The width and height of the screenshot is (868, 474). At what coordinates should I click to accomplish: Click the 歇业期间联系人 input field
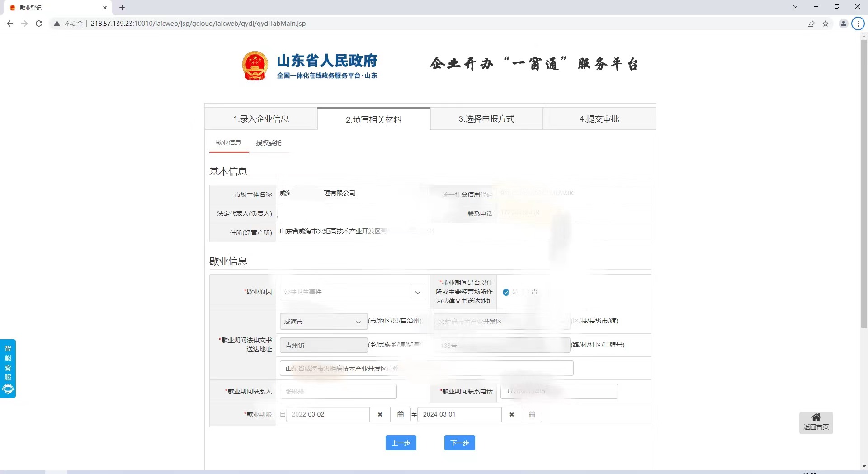point(338,391)
